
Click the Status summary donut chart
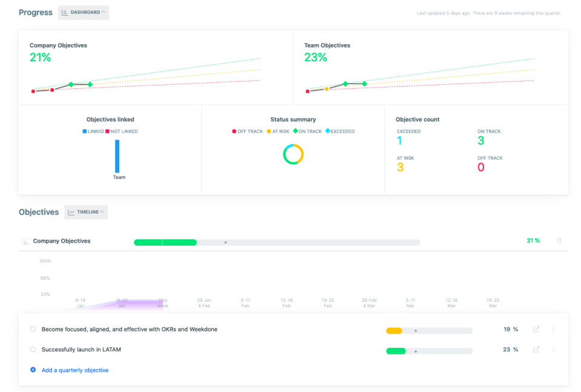click(292, 153)
